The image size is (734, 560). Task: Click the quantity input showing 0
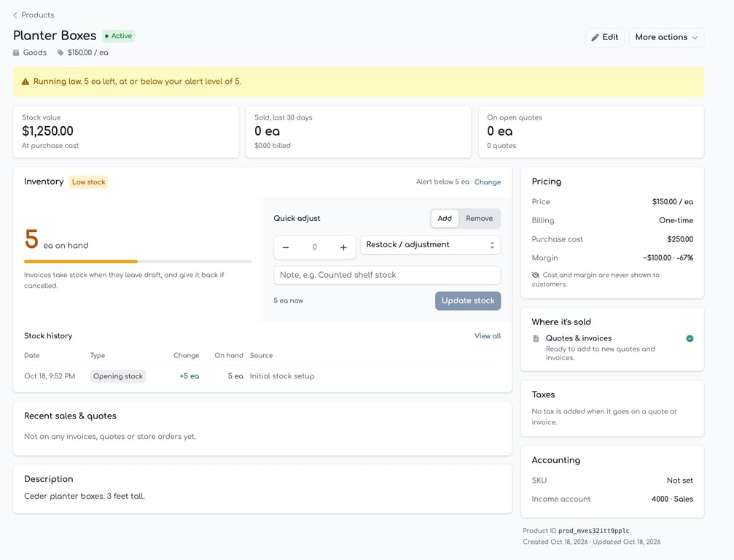coord(315,247)
